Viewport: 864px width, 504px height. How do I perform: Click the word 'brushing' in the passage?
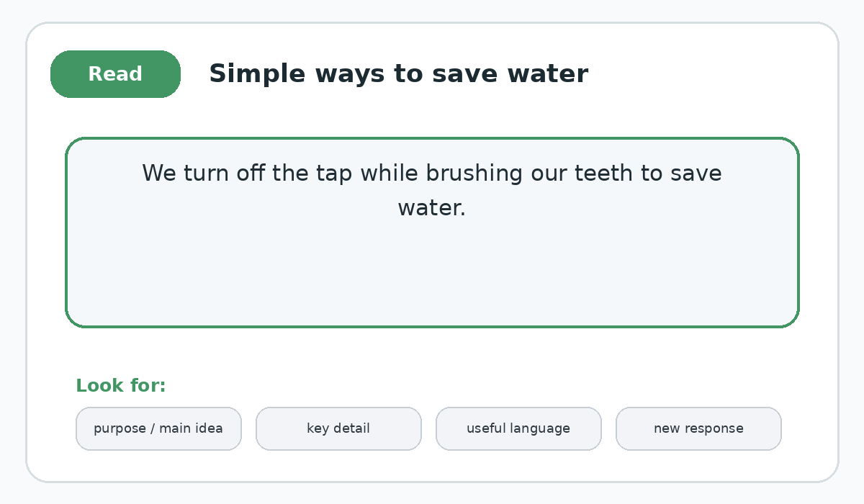click(x=474, y=174)
